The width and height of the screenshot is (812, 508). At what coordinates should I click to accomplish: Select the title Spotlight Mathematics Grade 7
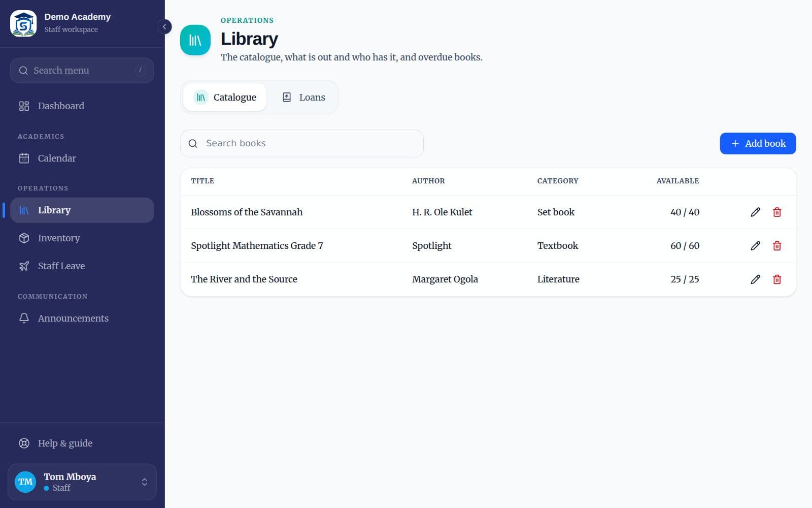[257, 246]
